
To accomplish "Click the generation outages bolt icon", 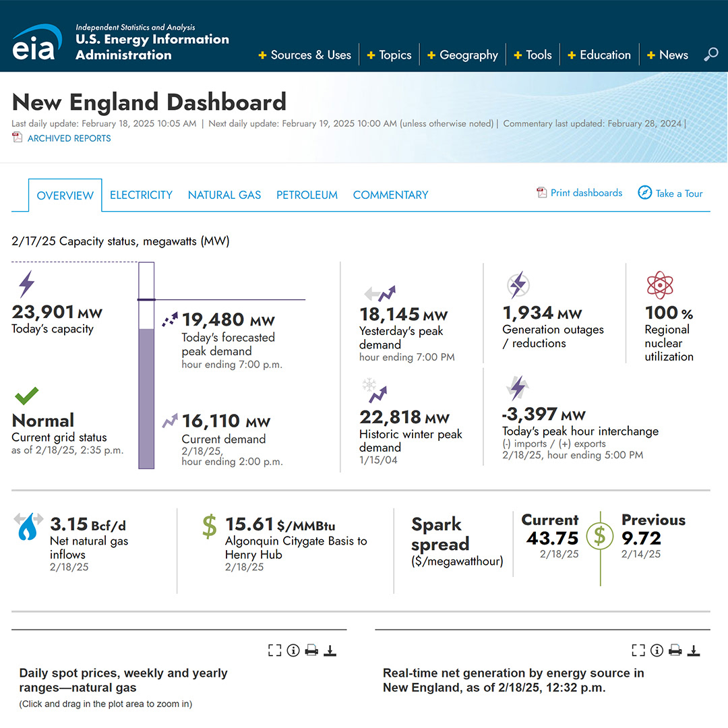I will point(518,284).
